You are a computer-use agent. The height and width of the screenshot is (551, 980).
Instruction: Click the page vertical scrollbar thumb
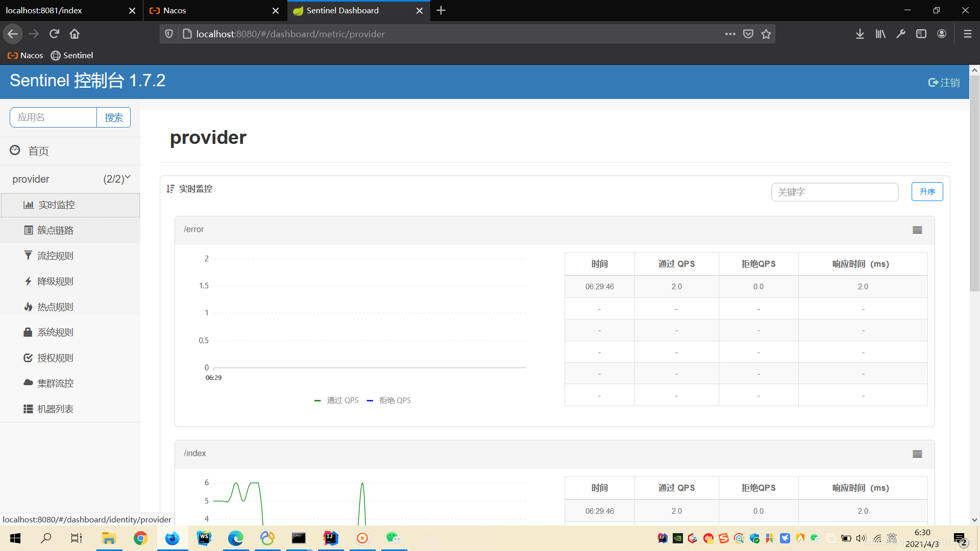(974, 184)
